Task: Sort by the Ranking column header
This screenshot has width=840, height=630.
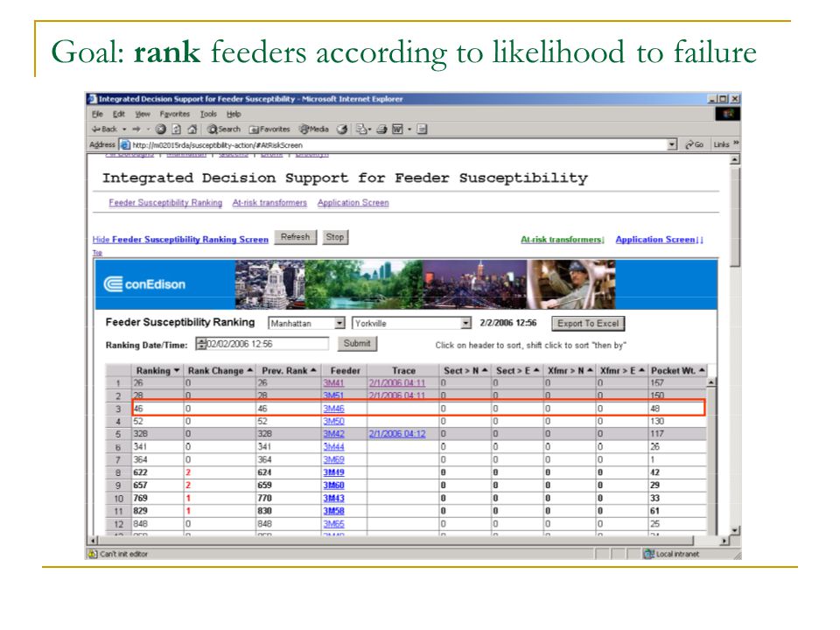Action: [x=157, y=370]
